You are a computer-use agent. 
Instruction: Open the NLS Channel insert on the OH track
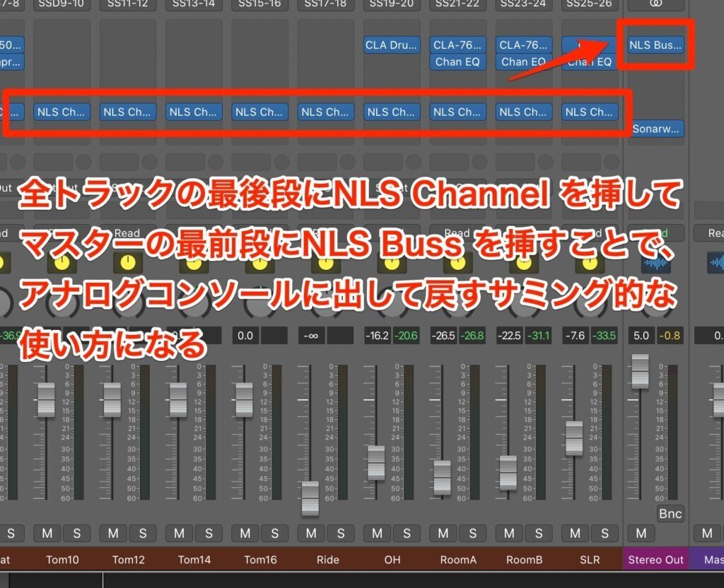coord(391,111)
